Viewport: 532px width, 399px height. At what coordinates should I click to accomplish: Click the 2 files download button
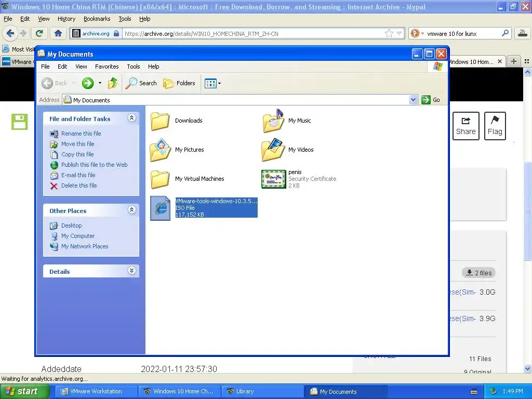point(478,273)
